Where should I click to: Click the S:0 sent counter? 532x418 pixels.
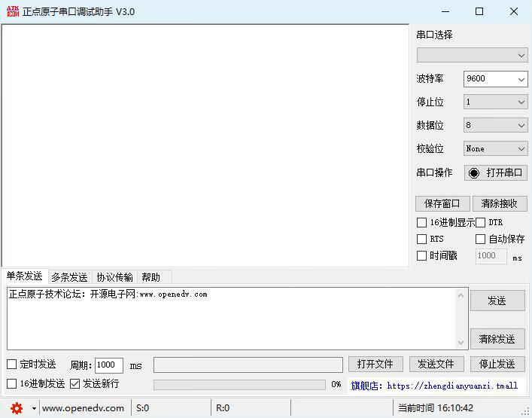coord(142,407)
